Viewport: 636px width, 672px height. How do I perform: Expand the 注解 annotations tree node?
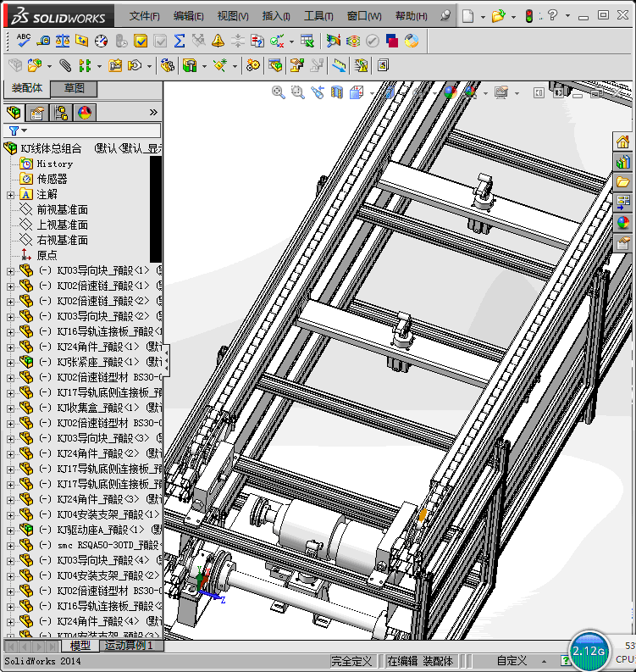10,195
